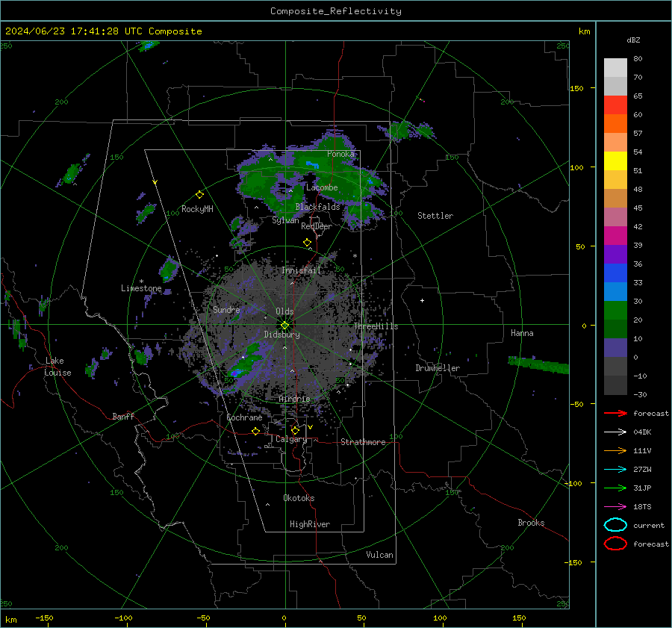Click the Hanna town label

pos(522,333)
